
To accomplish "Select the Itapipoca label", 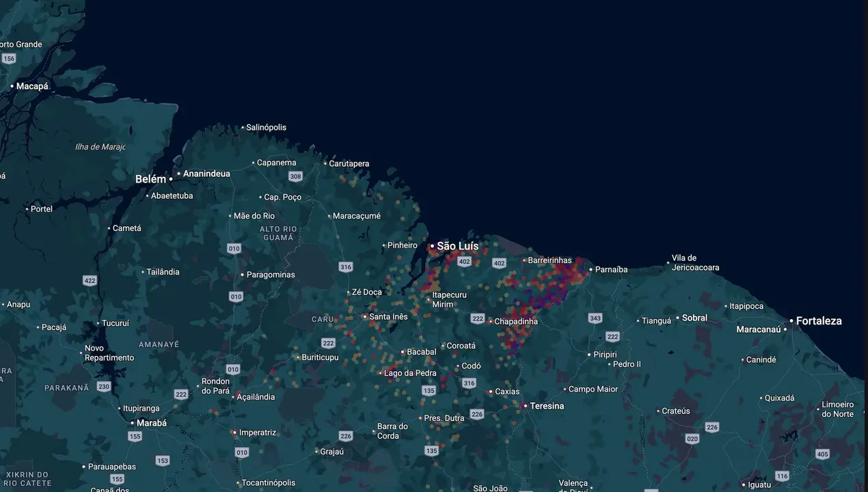I will [746, 306].
